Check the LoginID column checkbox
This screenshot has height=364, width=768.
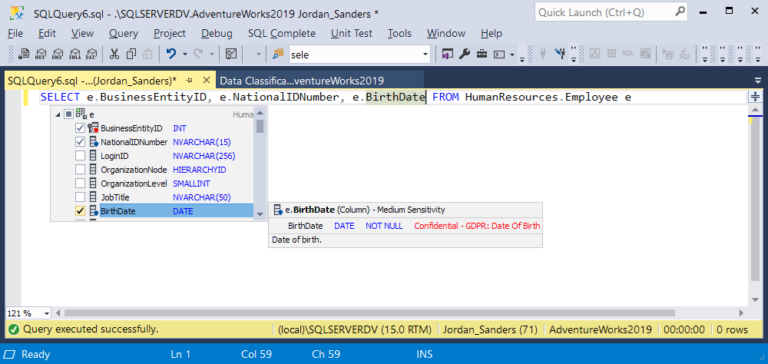tap(80, 156)
